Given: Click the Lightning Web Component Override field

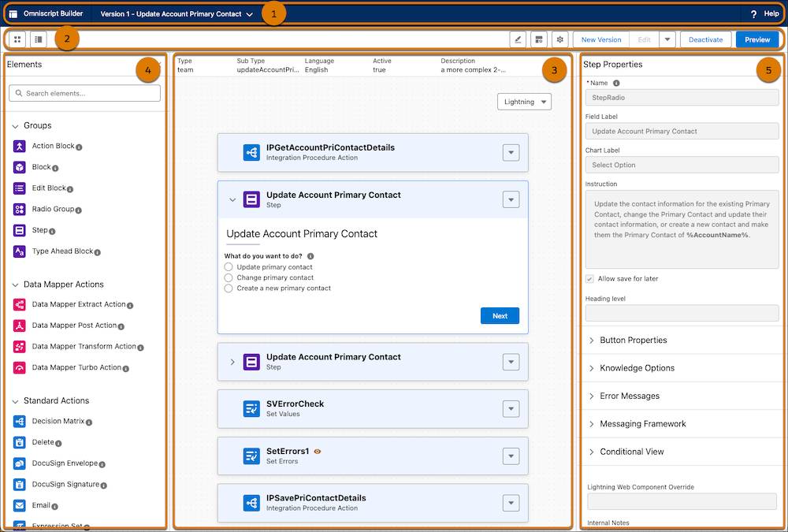Looking at the screenshot, I should tap(682, 501).
